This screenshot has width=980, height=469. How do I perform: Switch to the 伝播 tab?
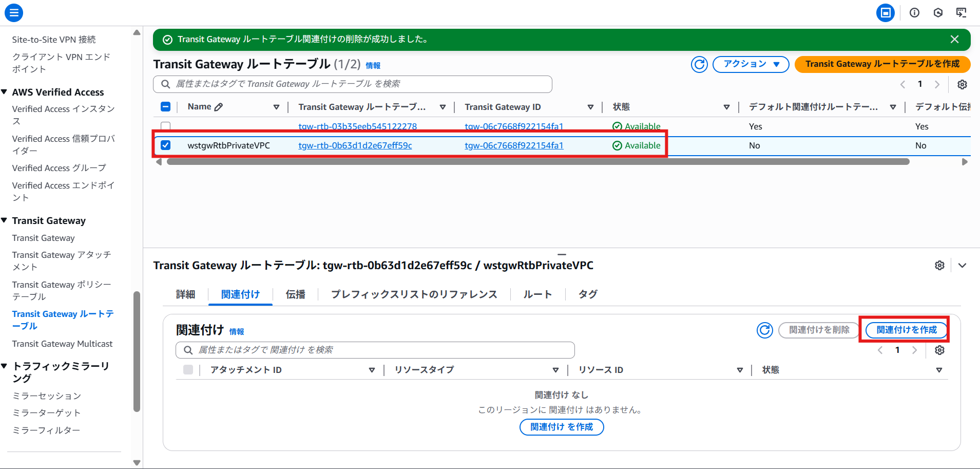296,294
